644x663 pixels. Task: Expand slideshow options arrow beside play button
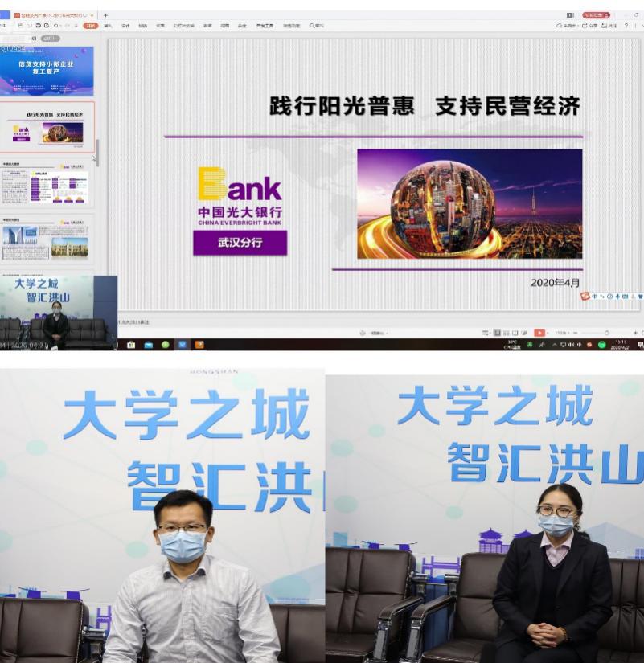point(548,332)
